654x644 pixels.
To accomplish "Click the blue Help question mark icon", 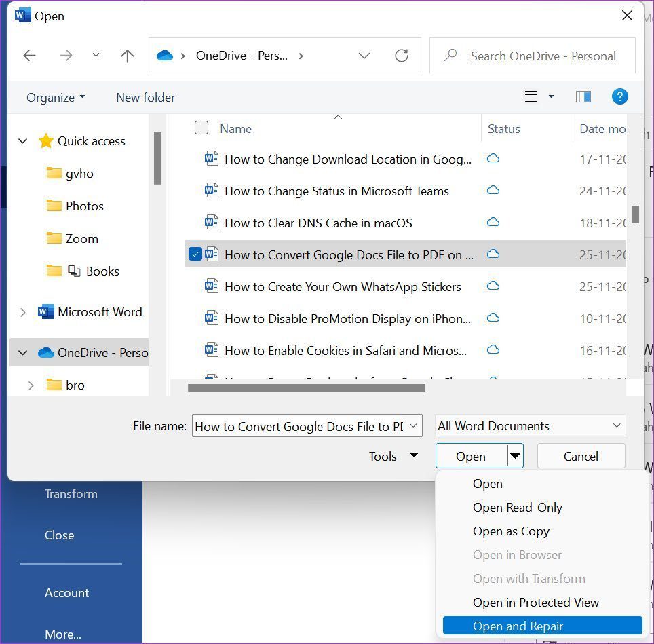I will 619,97.
